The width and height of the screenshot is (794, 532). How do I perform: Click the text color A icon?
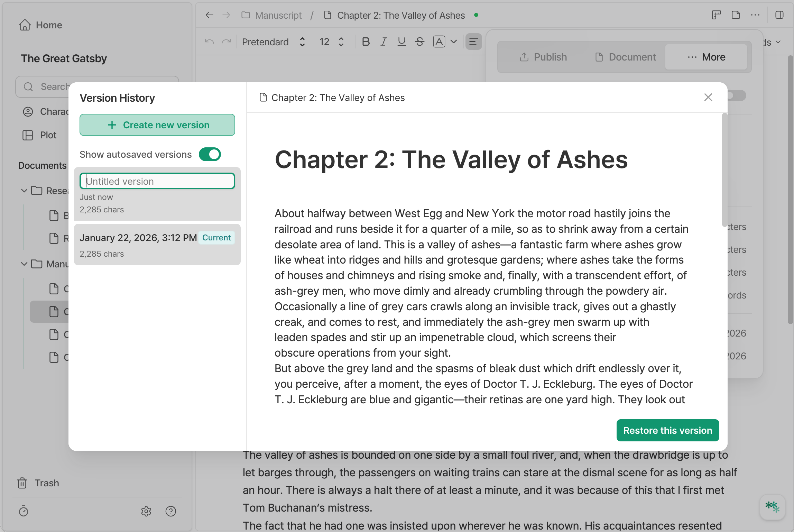click(x=439, y=42)
